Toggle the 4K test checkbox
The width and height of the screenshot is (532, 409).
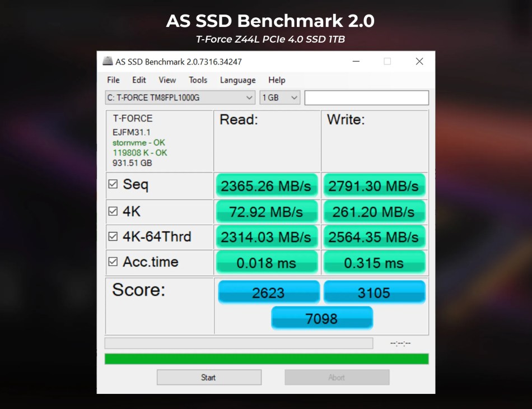pyautogui.click(x=113, y=211)
